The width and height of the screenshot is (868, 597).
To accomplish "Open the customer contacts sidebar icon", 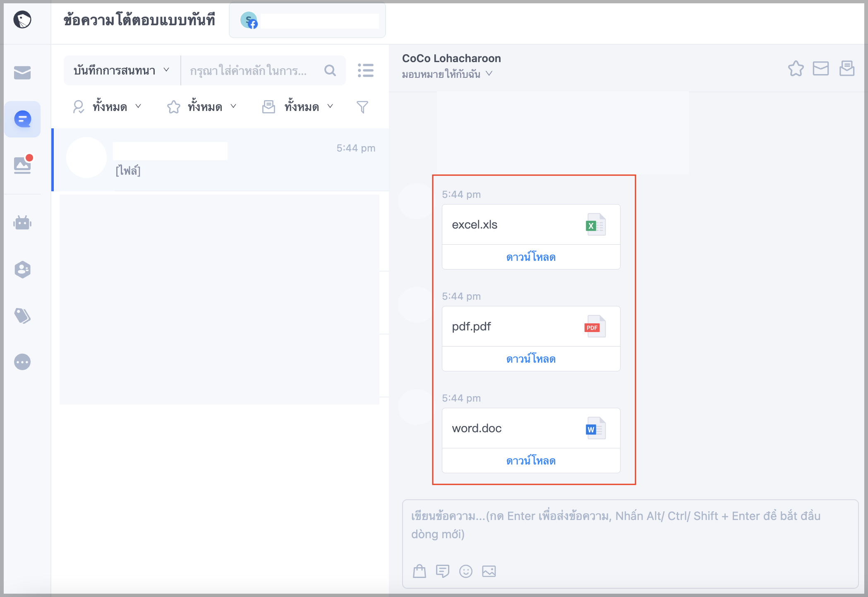I will [22, 270].
